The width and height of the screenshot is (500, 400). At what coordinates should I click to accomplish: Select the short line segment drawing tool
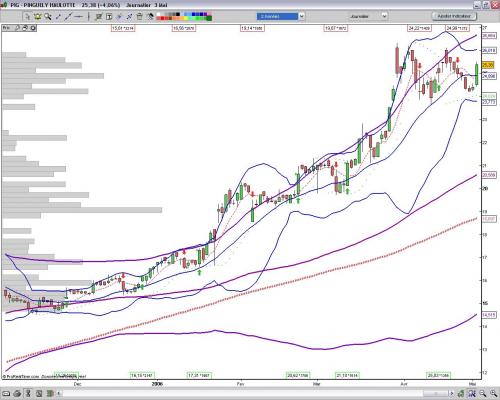coord(58,16)
